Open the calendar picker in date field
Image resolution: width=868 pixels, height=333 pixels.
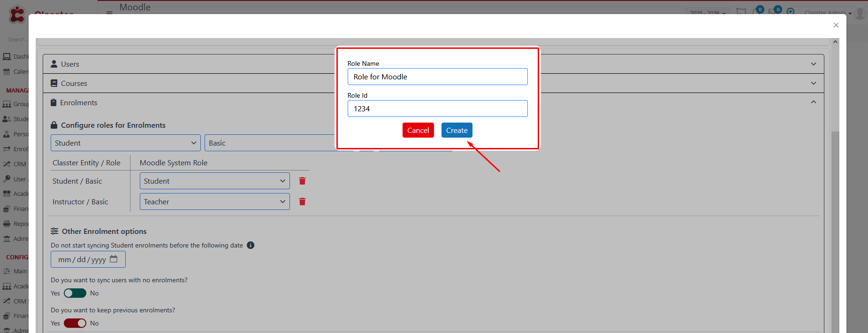pyautogui.click(x=114, y=259)
